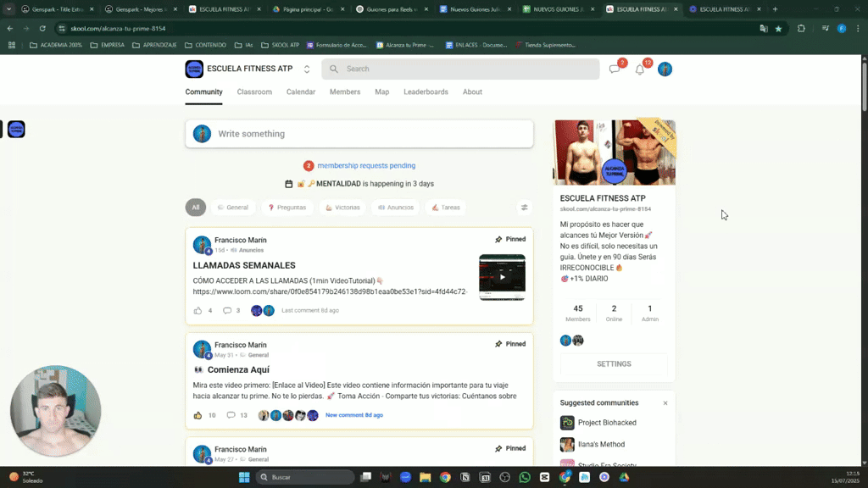Image resolution: width=868 pixels, height=488 pixels.
Task: Open a new browser tab
Action: [x=775, y=9]
